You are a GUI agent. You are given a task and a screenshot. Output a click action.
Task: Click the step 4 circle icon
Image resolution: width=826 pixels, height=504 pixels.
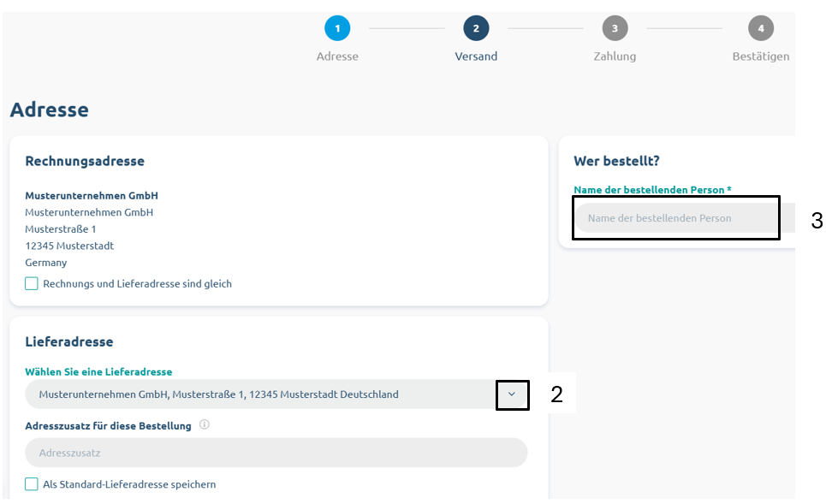(761, 28)
